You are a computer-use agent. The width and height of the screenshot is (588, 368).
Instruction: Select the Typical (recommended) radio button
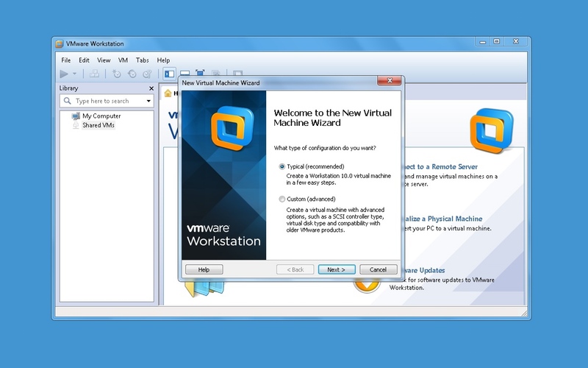pyautogui.click(x=282, y=167)
